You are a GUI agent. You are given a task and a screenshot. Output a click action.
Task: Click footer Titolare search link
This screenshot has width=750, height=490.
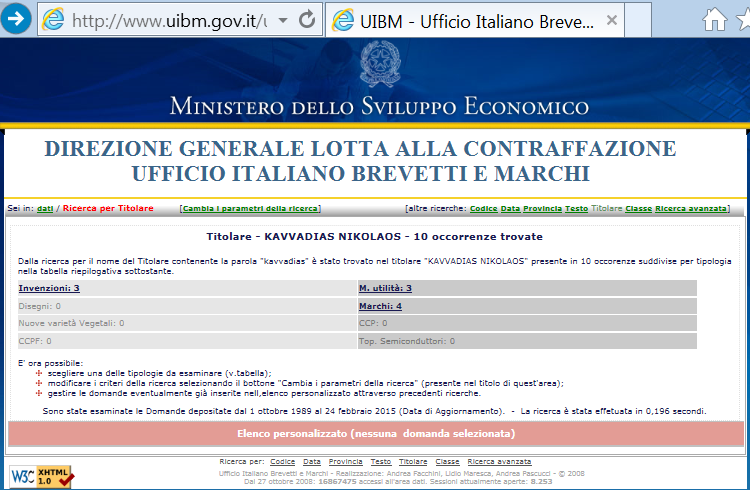[413, 462]
